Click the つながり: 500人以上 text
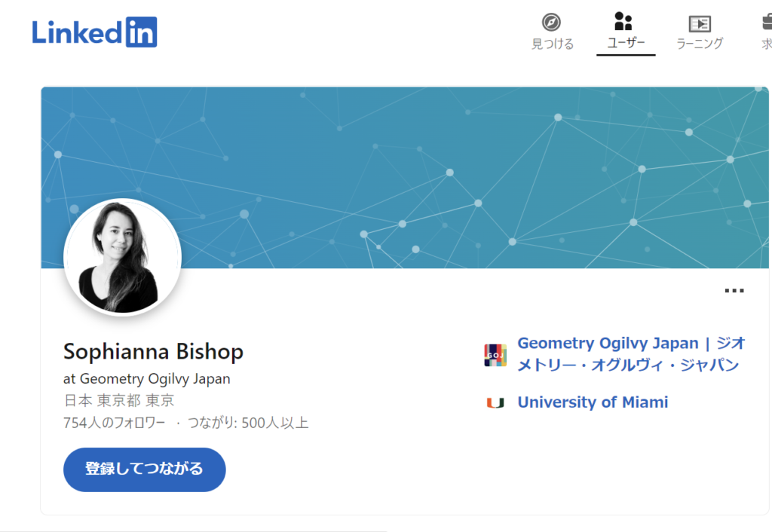The image size is (772, 532). point(248,423)
